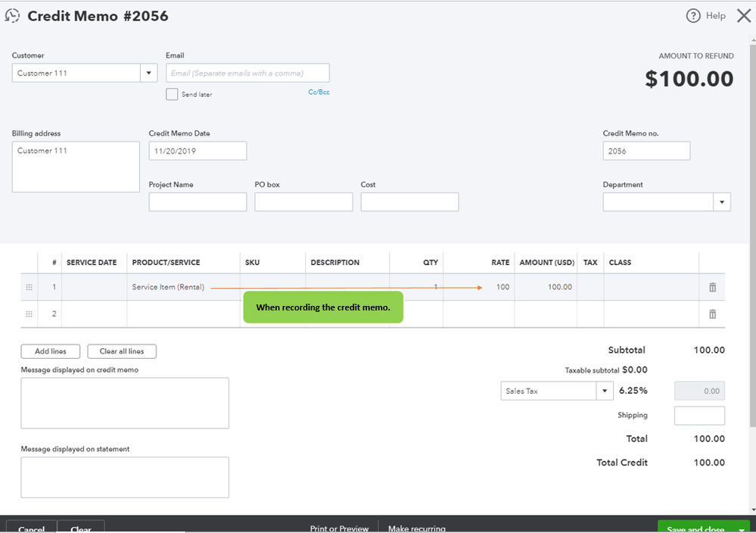Open the recent transactions history icon
756x533 pixels.
(12, 16)
